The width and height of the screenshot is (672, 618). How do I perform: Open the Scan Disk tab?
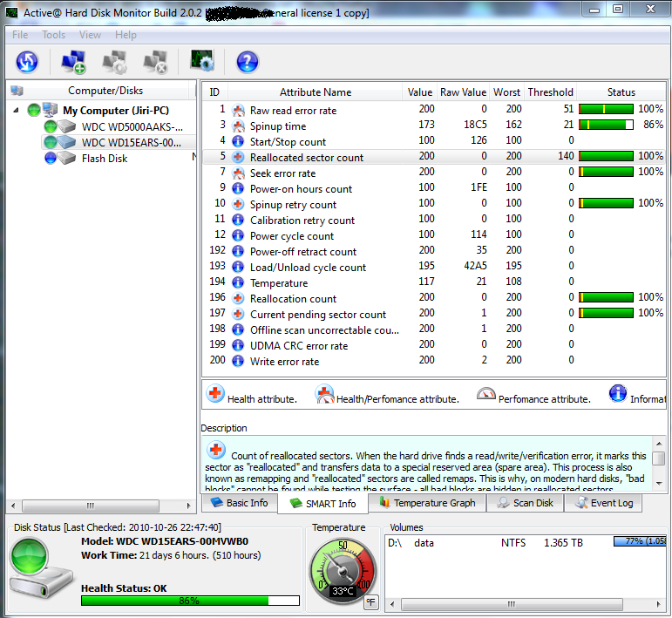[x=525, y=503]
